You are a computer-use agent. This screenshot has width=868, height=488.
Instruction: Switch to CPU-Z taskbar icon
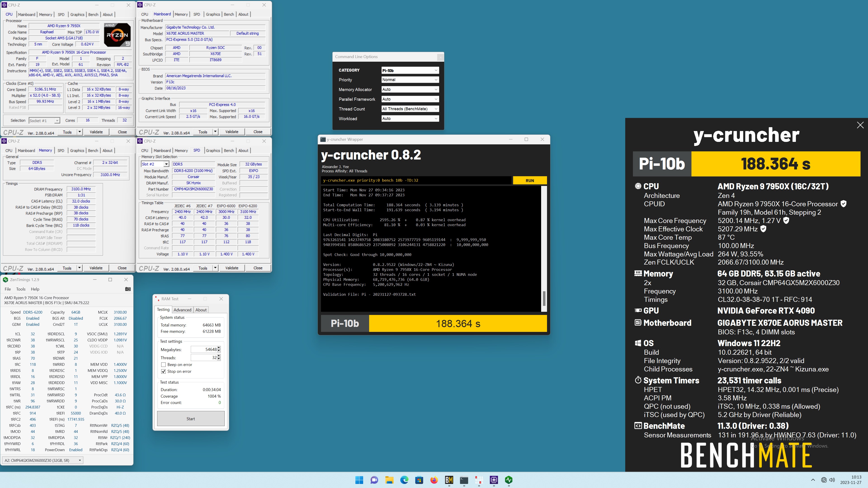pos(494,480)
